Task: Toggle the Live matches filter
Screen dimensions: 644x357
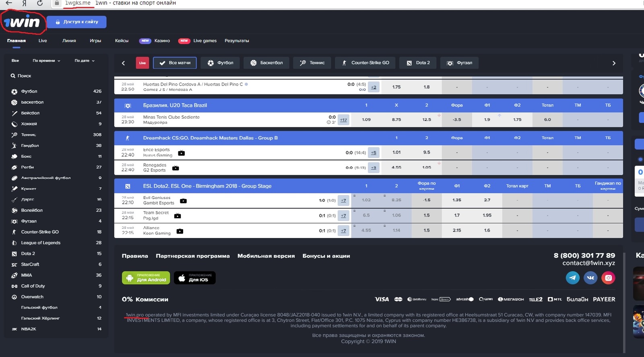Action: click(x=142, y=63)
